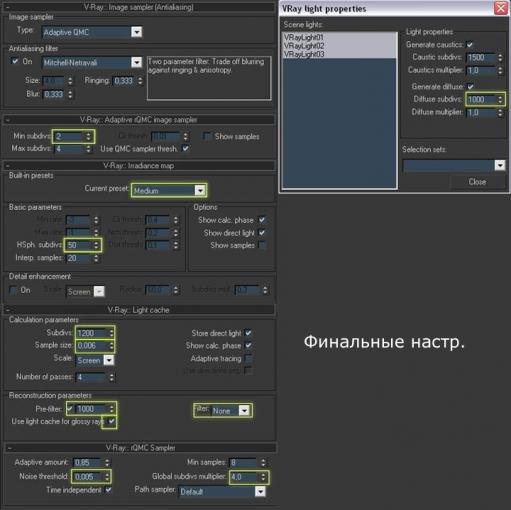
Task: Toggle the Antialiasing filter On checkbox
Action: (15, 61)
